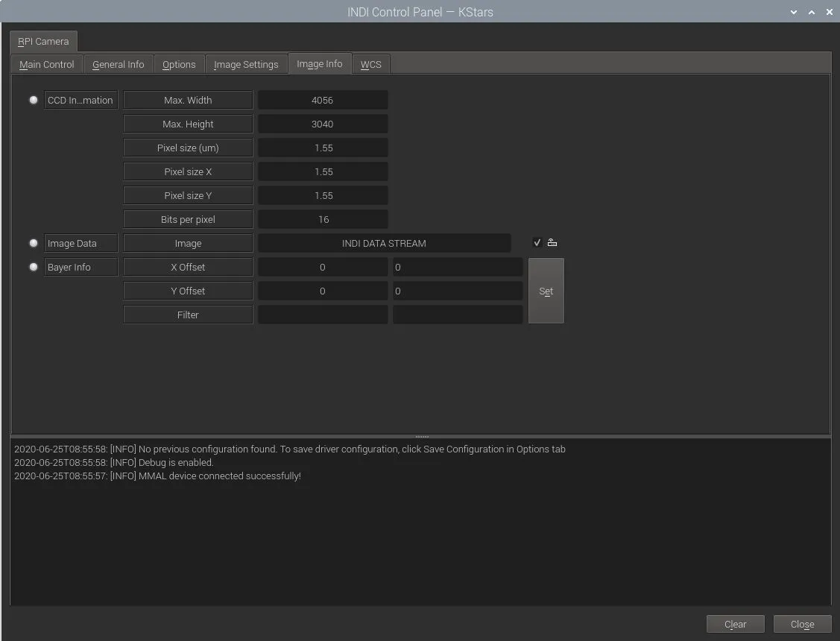Click the Y Offset editable input field
The height and width of the screenshot is (641, 840).
tap(458, 291)
